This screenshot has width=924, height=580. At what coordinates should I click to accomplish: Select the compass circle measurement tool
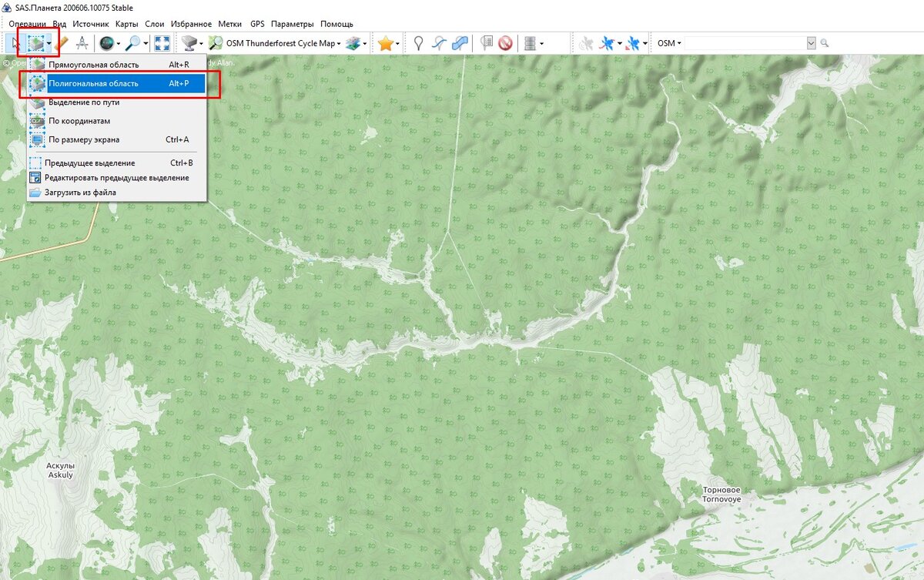coord(82,43)
